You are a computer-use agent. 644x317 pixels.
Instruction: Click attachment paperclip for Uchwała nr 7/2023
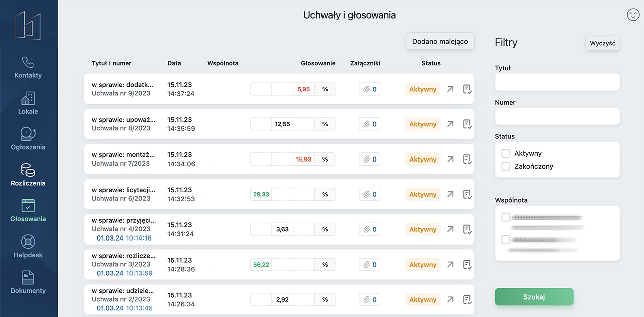click(370, 160)
